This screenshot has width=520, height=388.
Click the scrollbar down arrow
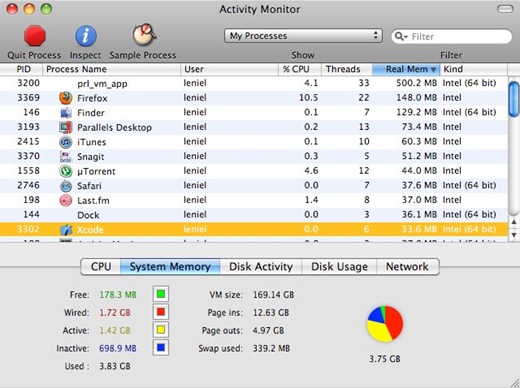(514, 235)
